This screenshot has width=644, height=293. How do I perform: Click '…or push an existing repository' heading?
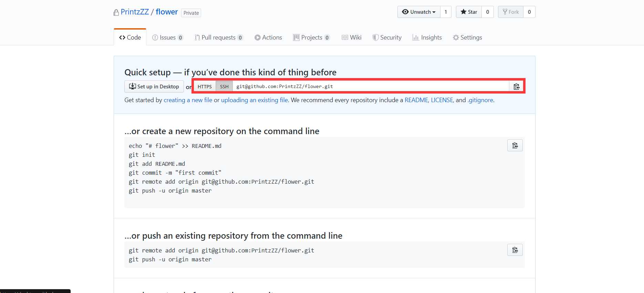(x=233, y=236)
